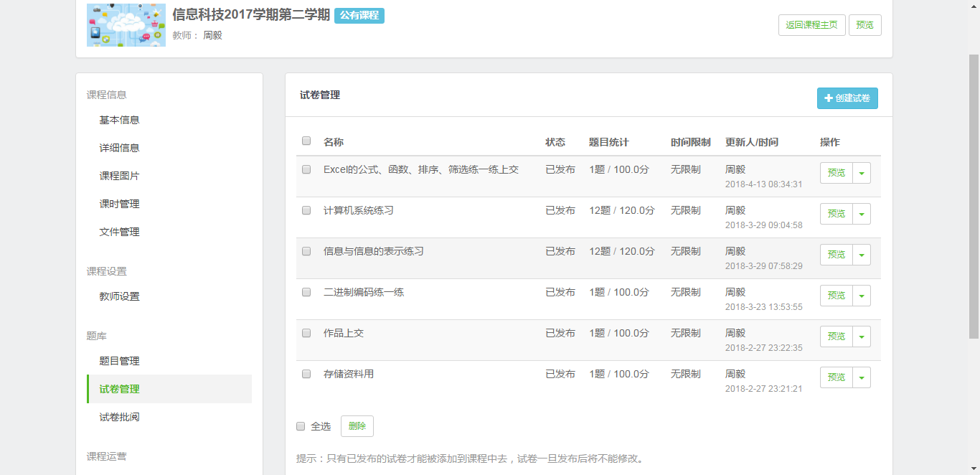Go to 试卷批阅 in sidebar
The width and height of the screenshot is (980, 475).
tap(119, 417)
